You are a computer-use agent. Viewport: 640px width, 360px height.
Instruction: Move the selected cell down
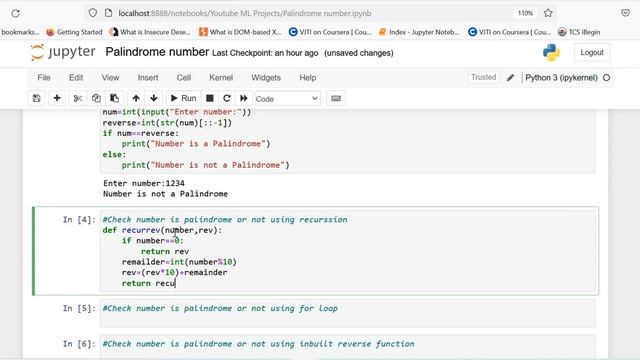click(154, 98)
